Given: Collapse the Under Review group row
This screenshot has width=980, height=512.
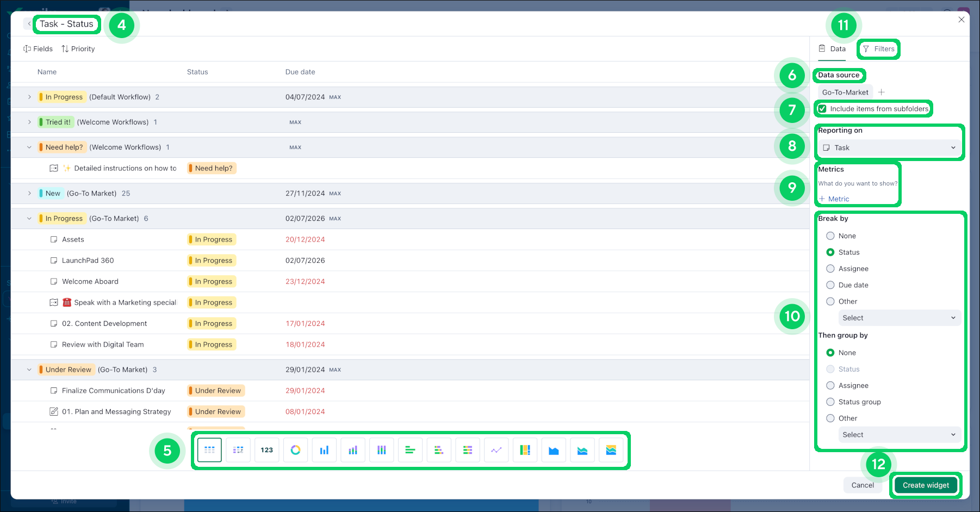Looking at the screenshot, I should click(29, 369).
